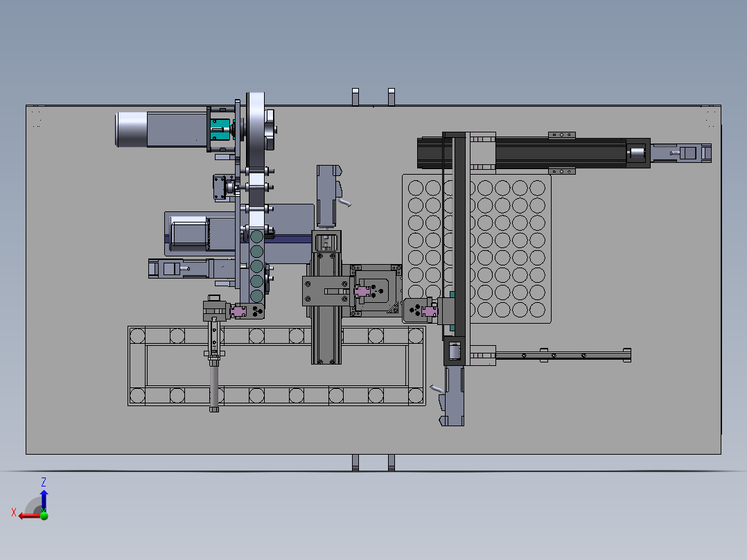The height and width of the screenshot is (560, 747).
Task: Select the teal shaft coupling beside the motor
Action: (x=220, y=130)
